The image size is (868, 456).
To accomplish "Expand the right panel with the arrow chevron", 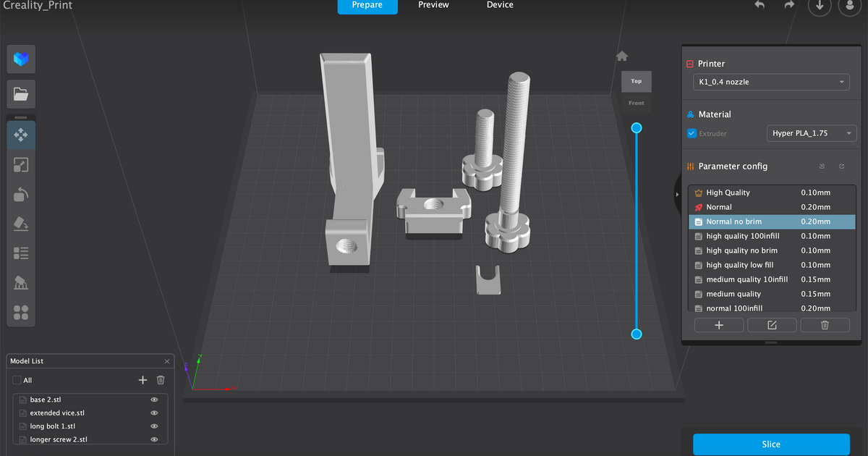I will 677,194.
